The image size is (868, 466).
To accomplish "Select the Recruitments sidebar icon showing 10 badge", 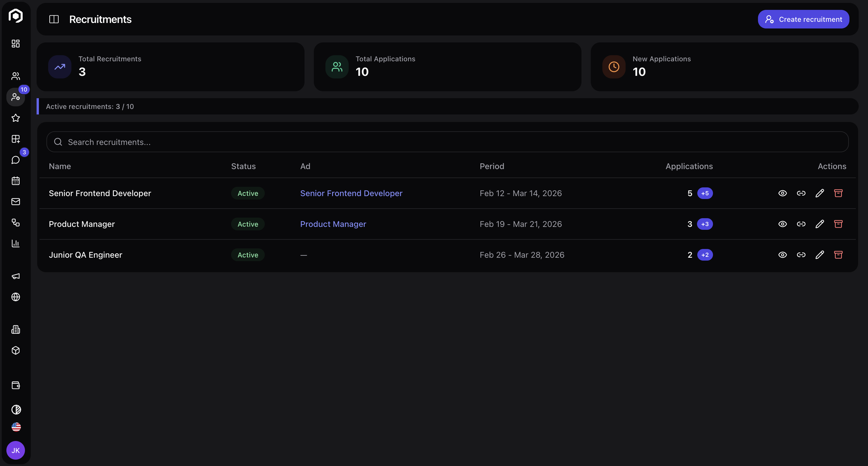I will [15, 97].
